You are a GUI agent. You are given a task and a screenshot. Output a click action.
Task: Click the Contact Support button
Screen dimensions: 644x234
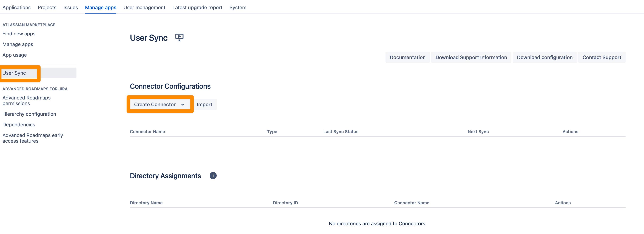[602, 58]
